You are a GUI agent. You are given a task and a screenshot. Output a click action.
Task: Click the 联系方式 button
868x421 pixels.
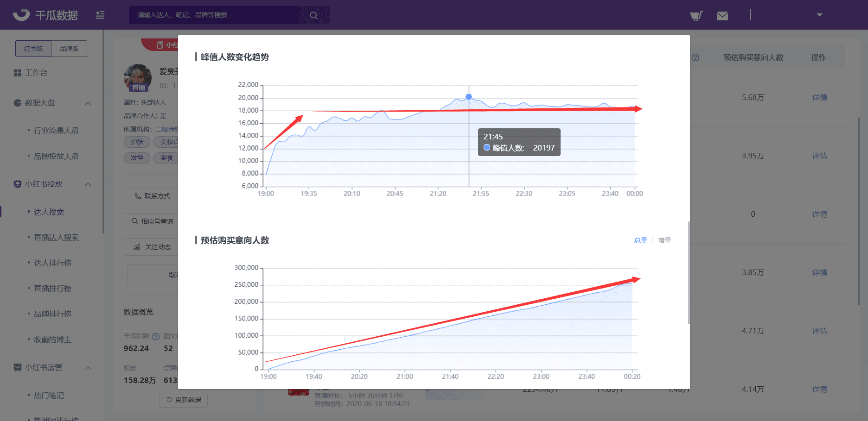(x=151, y=196)
